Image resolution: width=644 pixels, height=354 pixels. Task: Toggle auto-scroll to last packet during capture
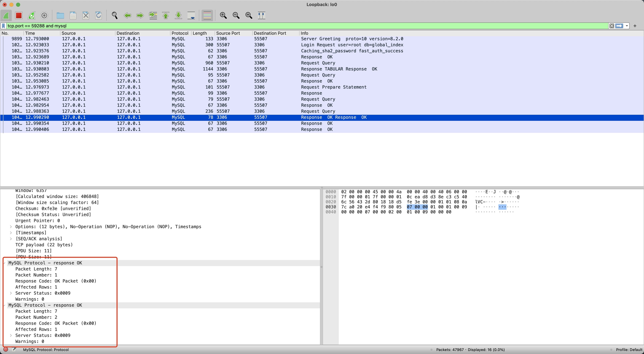[x=191, y=15]
